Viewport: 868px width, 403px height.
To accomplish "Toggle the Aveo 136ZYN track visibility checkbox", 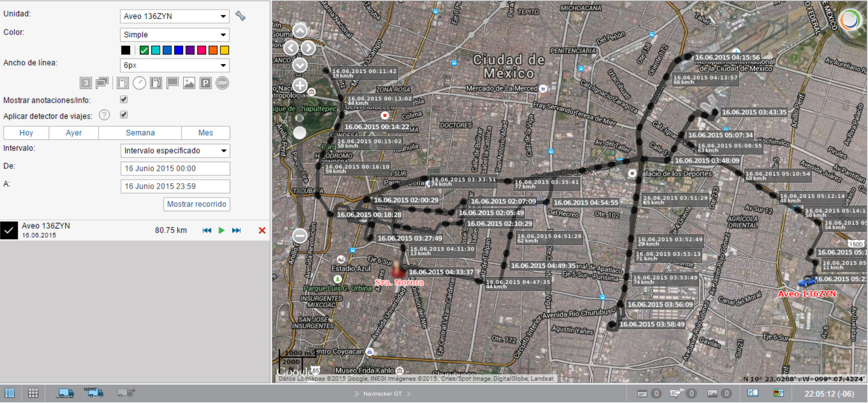I will [x=9, y=230].
